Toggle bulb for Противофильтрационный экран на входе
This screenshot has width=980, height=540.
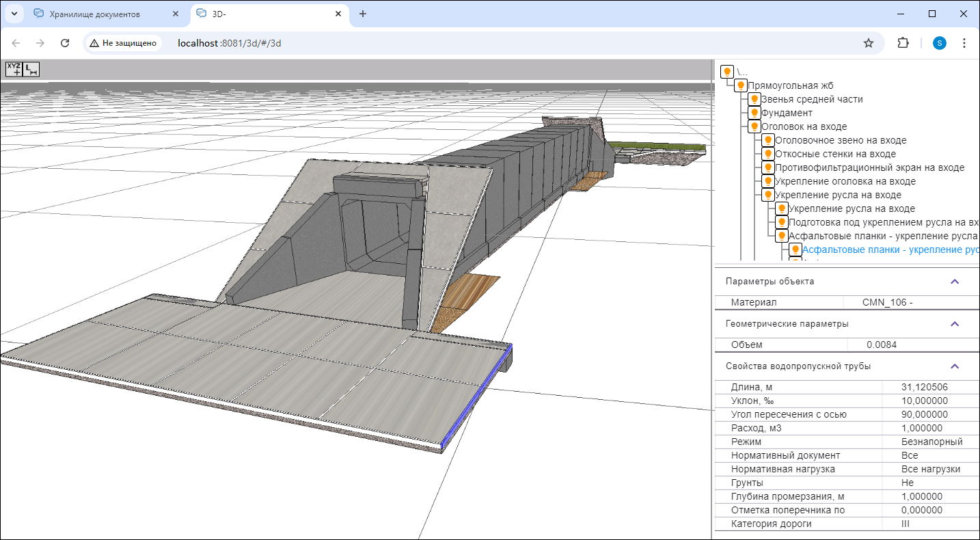(x=767, y=167)
